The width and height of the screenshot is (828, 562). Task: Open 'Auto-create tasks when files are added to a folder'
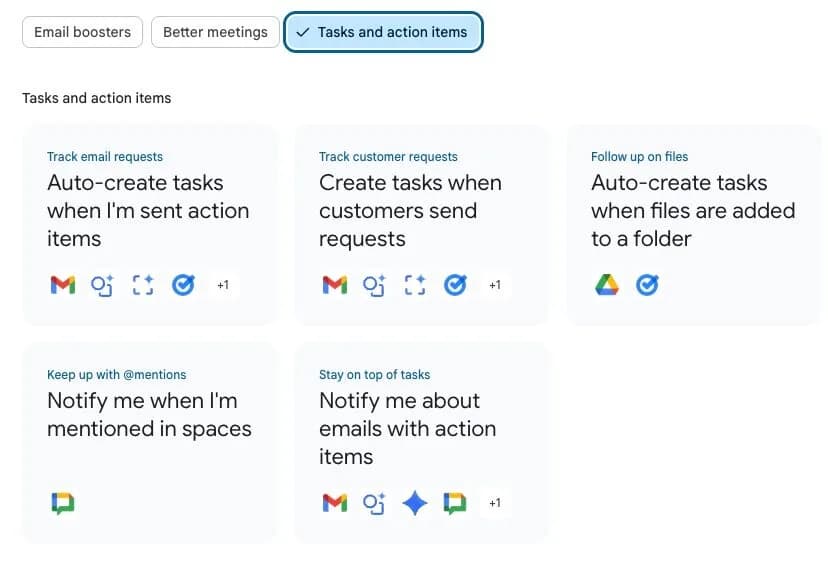click(694, 225)
